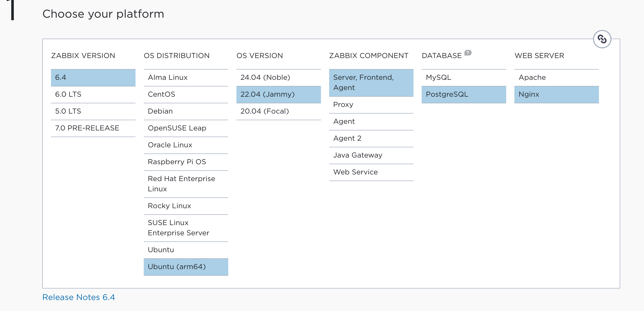The height and width of the screenshot is (311, 644).
Task: Select the Java Gateway component
Action: point(371,155)
